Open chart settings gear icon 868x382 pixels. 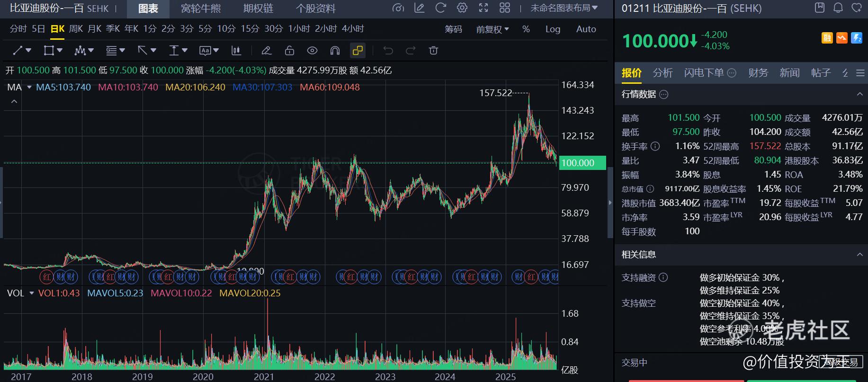[x=462, y=8]
